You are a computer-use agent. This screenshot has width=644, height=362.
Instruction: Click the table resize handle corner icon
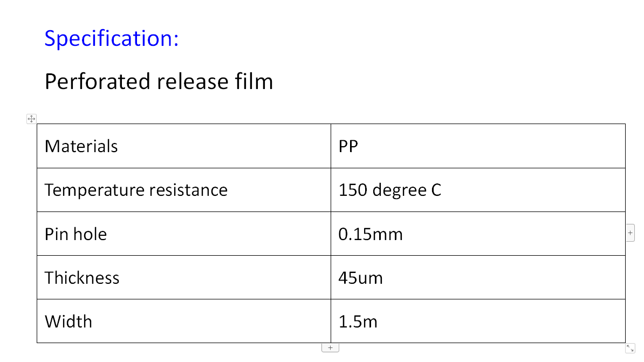[x=630, y=348]
